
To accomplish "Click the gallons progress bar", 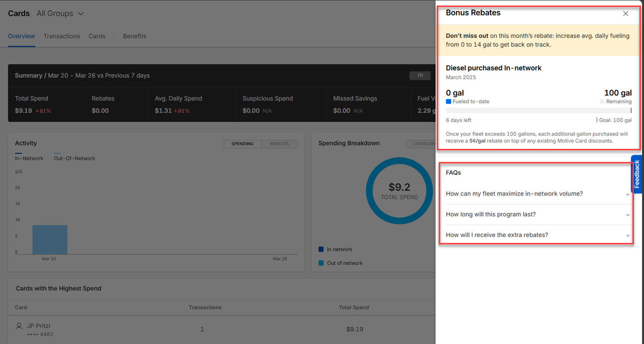I will 539,110.
